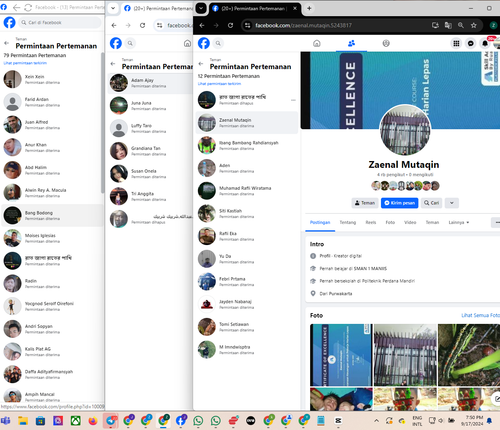Screen dimensions: 500x430
Task: Click install app icon in address bar
Action: coord(435,25)
